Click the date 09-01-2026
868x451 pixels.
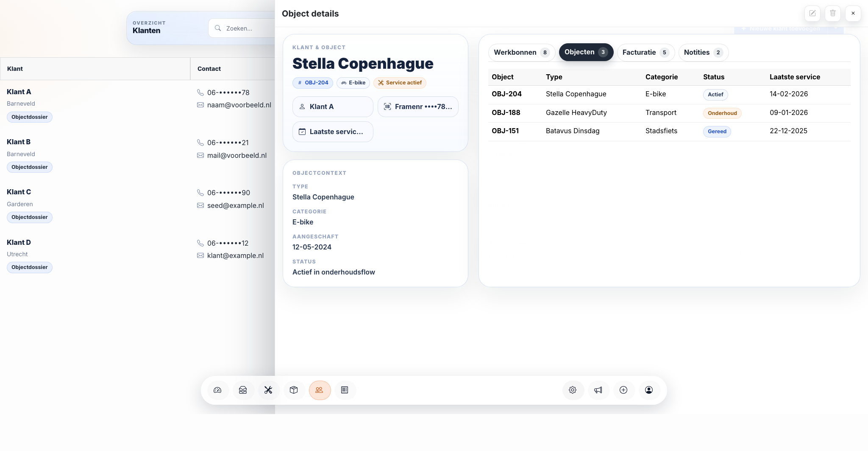point(789,112)
